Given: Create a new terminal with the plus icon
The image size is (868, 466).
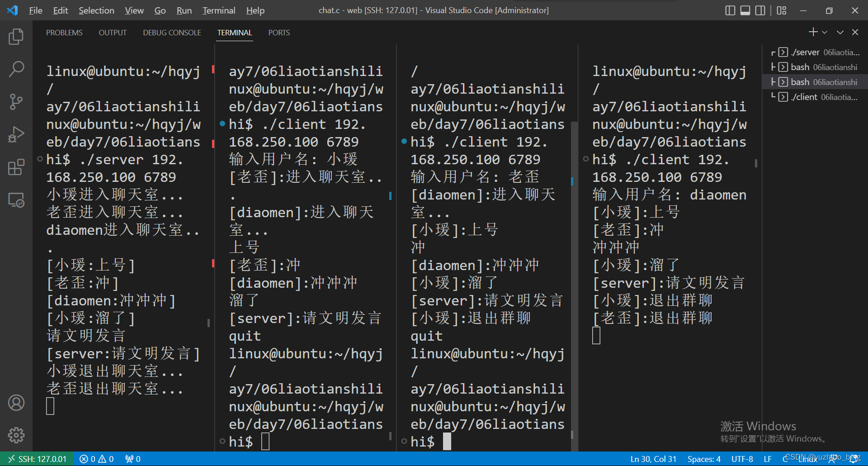Looking at the screenshot, I should (813, 32).
